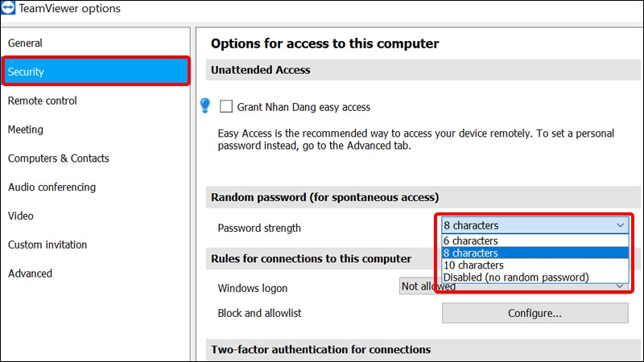This screenshot has width=644, height=362.
Task: Choose 6 characters password strength
Action: tap(471, 241)
